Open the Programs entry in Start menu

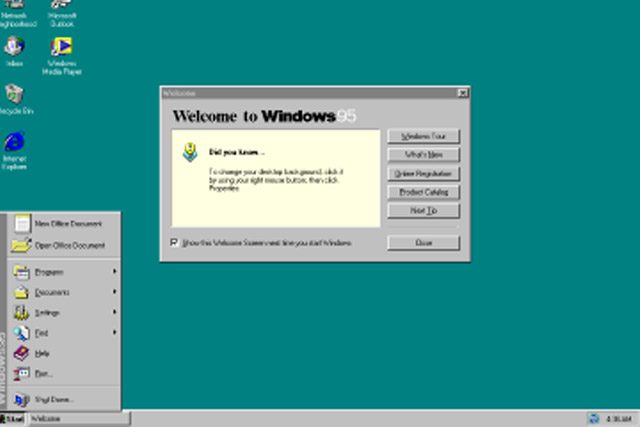point(64,272)
